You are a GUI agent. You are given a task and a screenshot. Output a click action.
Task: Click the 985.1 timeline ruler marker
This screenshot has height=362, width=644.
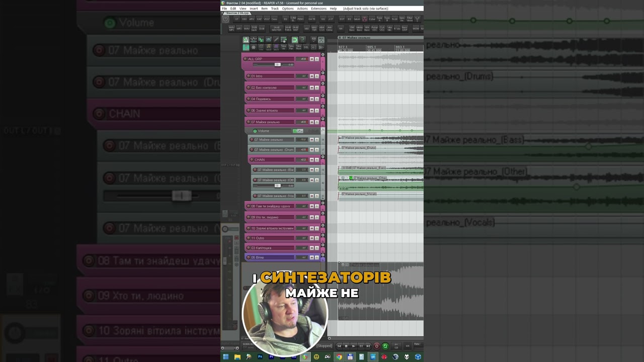pyautogui.click(x=371, y=47)
